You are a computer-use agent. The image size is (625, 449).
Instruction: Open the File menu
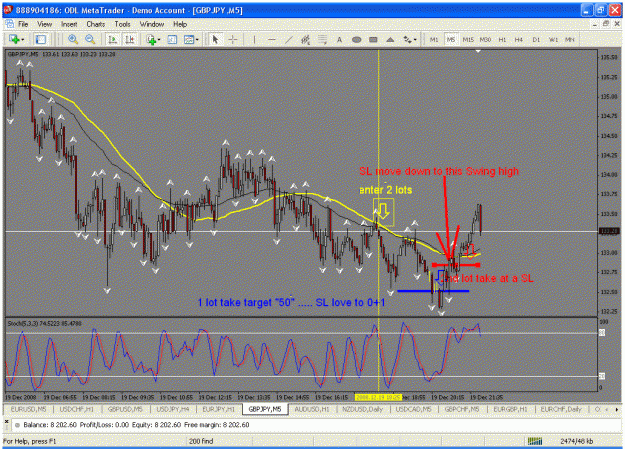point(24,24)
